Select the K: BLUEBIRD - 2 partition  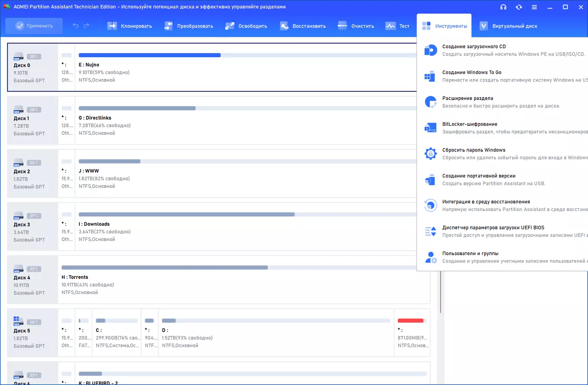tap(252, 374)
